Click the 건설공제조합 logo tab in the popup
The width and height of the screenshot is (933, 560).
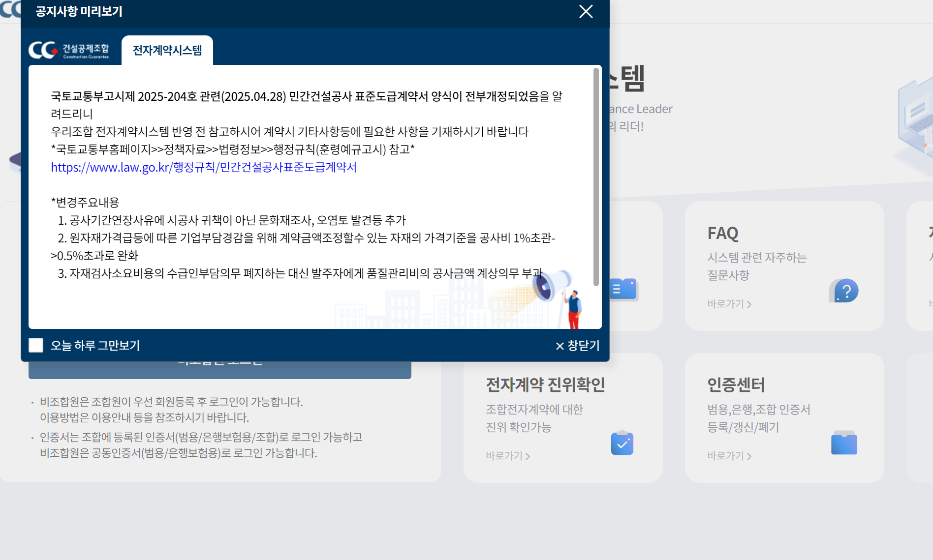(69, 50)
